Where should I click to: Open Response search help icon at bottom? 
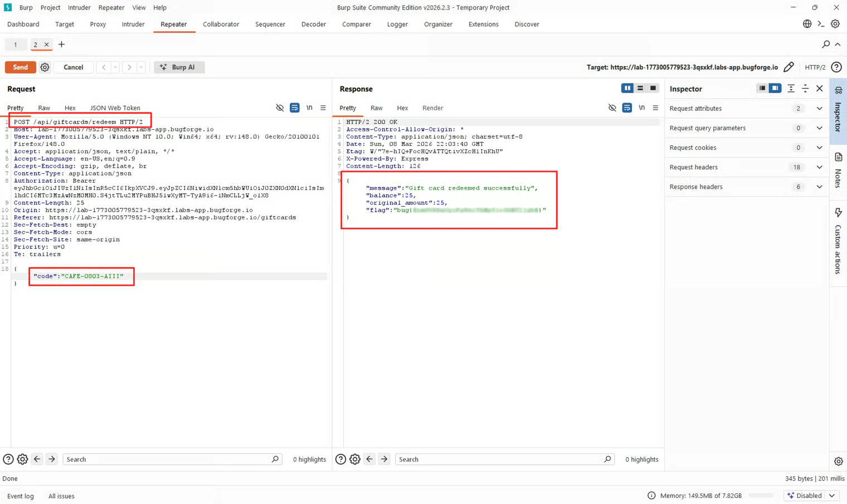[340, 459]
